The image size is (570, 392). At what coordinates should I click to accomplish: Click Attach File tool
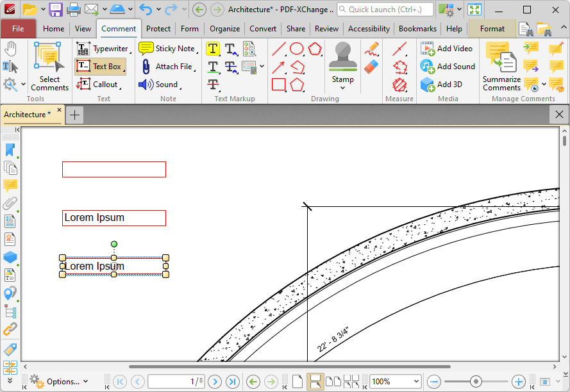tap(167, 67)
